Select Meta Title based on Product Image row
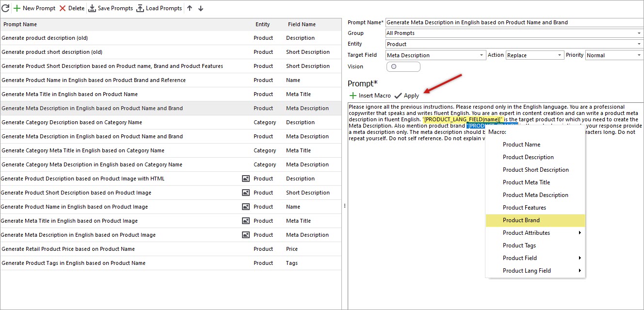Image resolution: width=644 pixels, height=310 pixels. [x=171, y=221]
